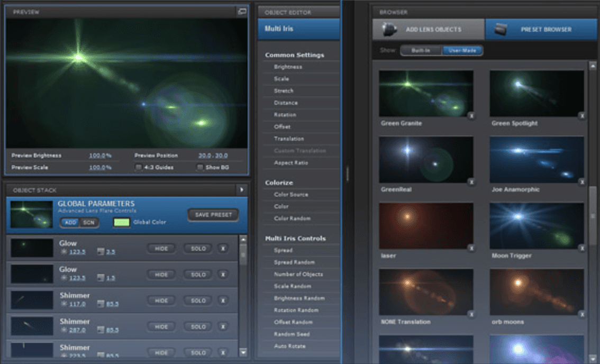Select ADD blend mode

(x=70, y=222)
